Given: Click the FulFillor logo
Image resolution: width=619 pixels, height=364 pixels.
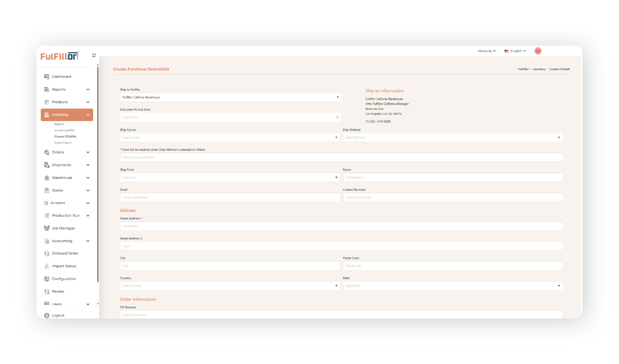Looking at the screenshot, I should click(60, 56).
